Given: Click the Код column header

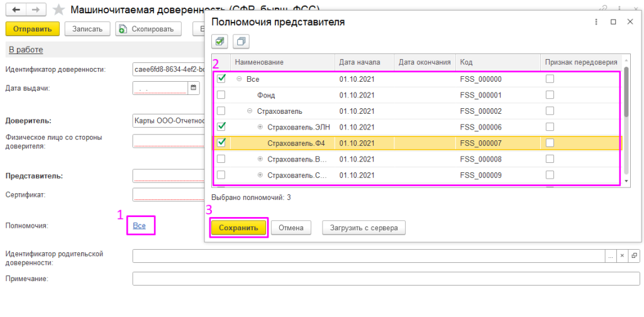Looking at the screenshot, I should tap(467, 62).
